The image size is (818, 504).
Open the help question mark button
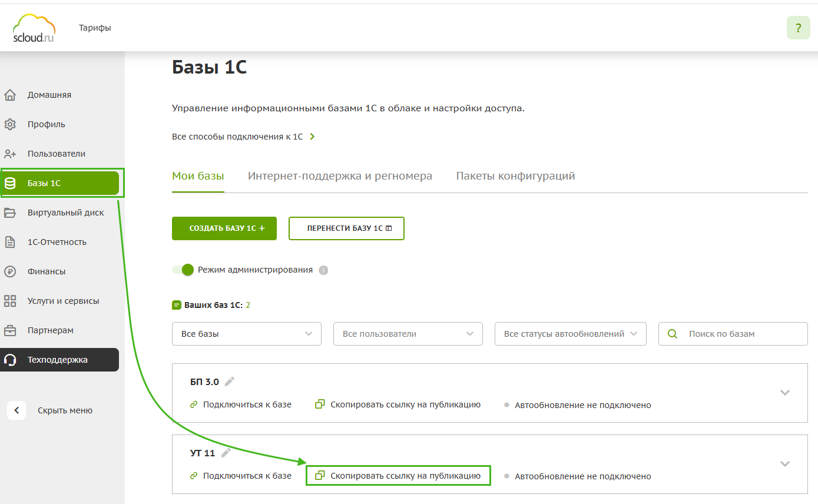click(798, 28)
